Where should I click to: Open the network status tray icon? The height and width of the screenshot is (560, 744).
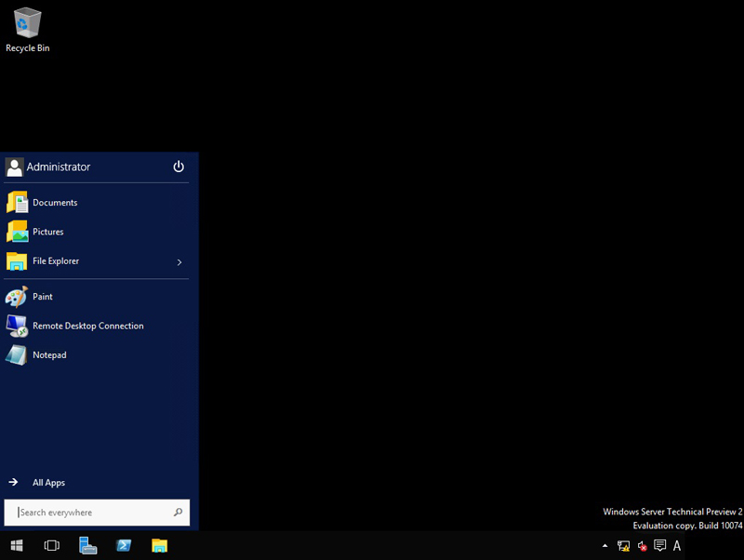tap(623, 546)
